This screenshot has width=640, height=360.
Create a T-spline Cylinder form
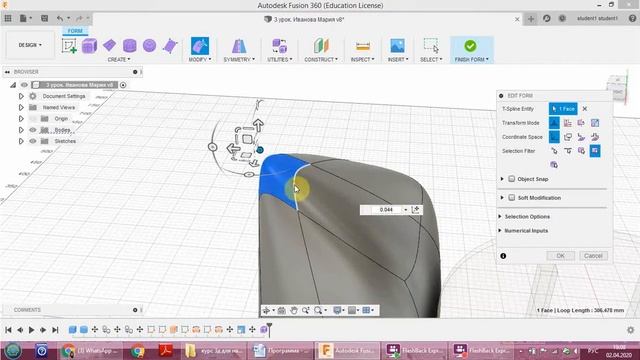click(x=129, y=46)
